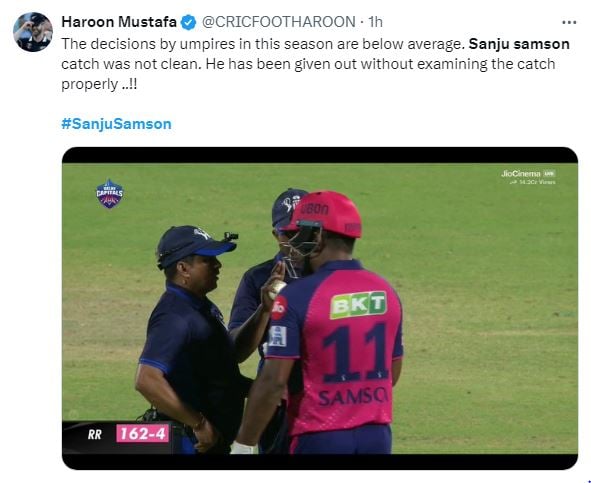Click the umpire's cap-mounted camera
Image resolution: width=591 pixels, height=483 pixels.
pyautogui.click(x=230, y=237)
